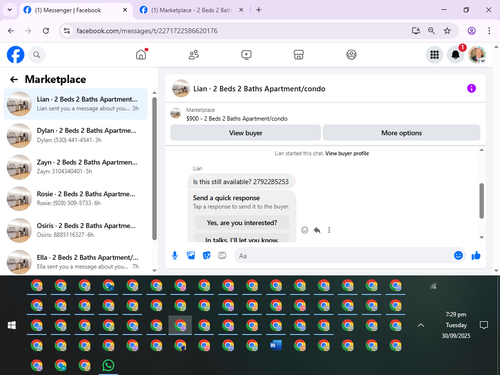Show hidden system tray icons
500x375 pixels.
coord(421,325)
